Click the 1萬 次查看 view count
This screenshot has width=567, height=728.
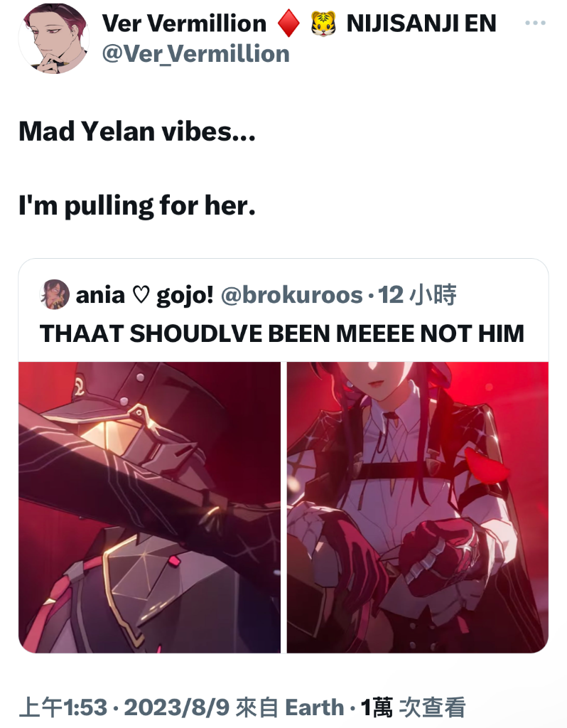(413, 707)
